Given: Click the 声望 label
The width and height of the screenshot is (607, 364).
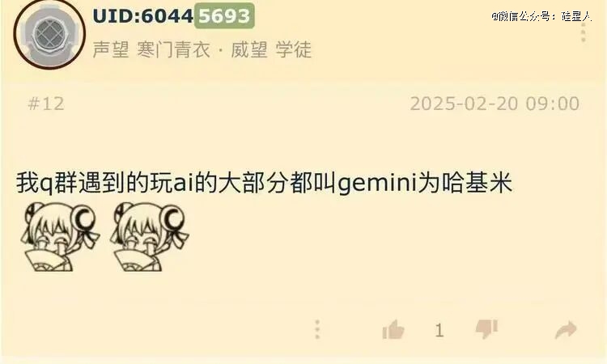Looking at the screenshot, I should point(111,49).
